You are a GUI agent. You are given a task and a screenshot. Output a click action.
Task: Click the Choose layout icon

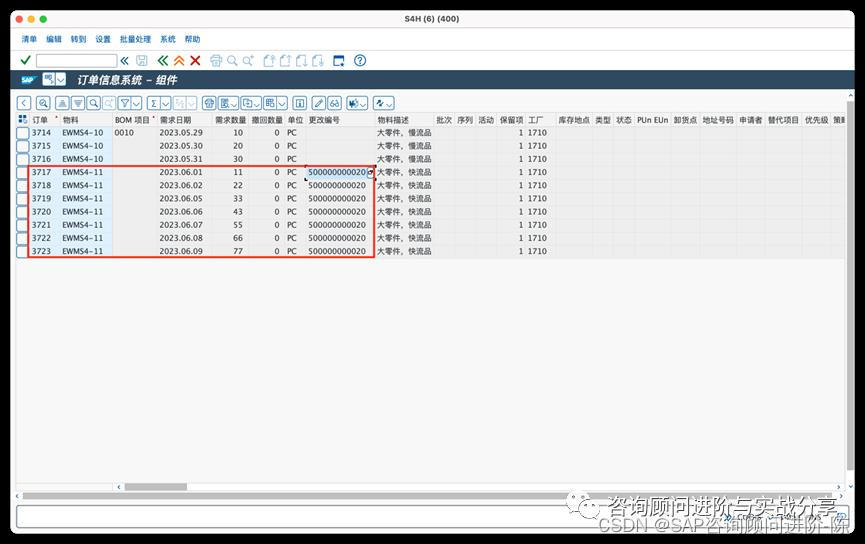(x=270, y=103)
